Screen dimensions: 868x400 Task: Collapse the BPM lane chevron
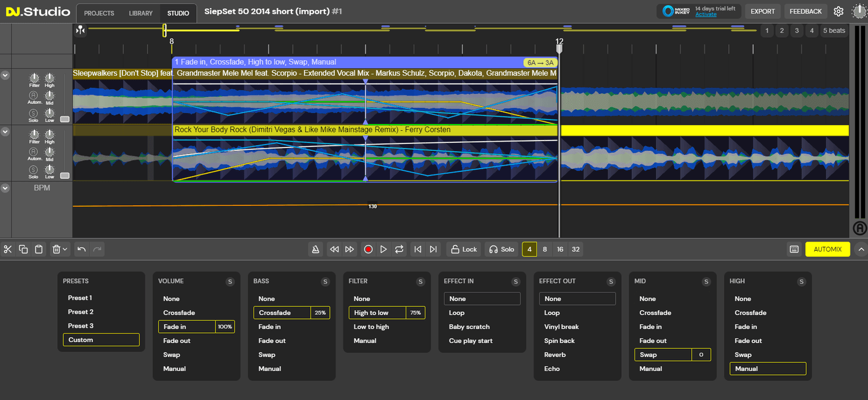5,188
